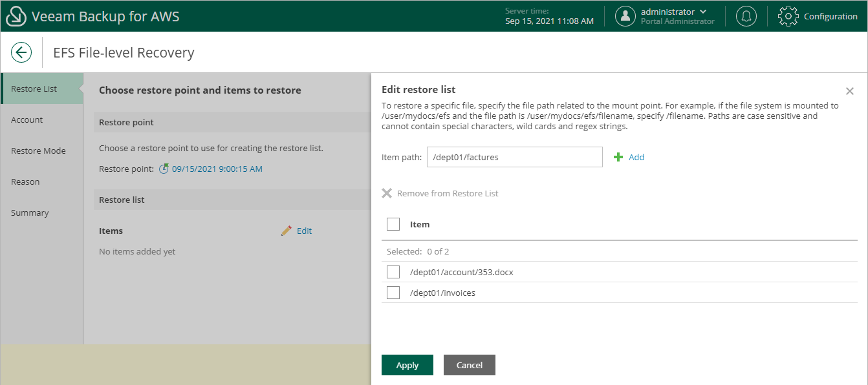Open the Restore List step
The image size is (868, 385).
pos(42,88)
